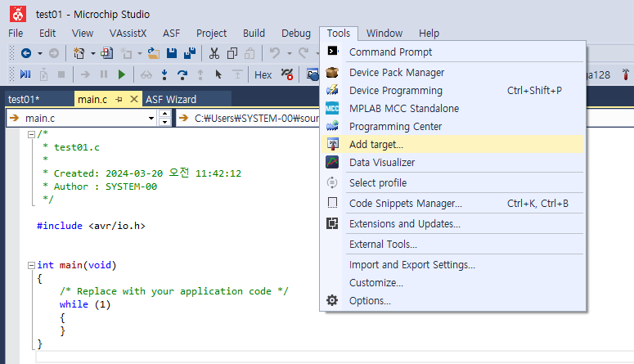Open the Build menu
The width and height of the screenshot is (634, 364).
pos(254,34)
